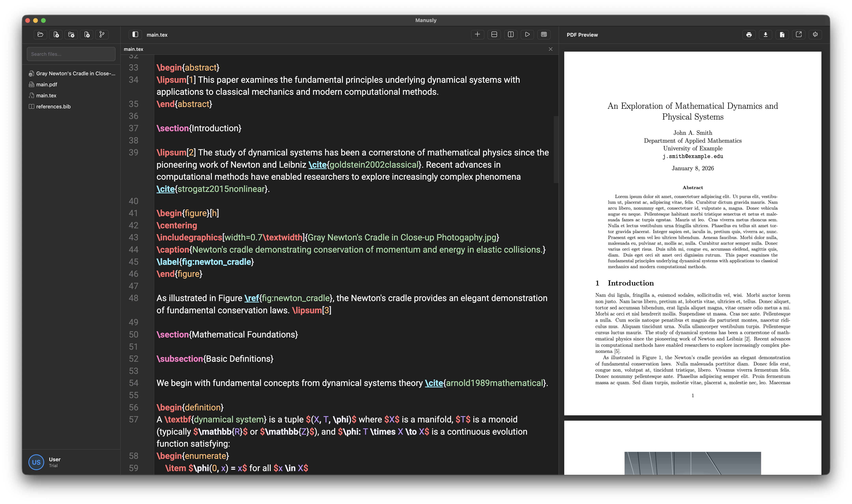
Task: Open the git branch tool
Action: coord(102,34)
